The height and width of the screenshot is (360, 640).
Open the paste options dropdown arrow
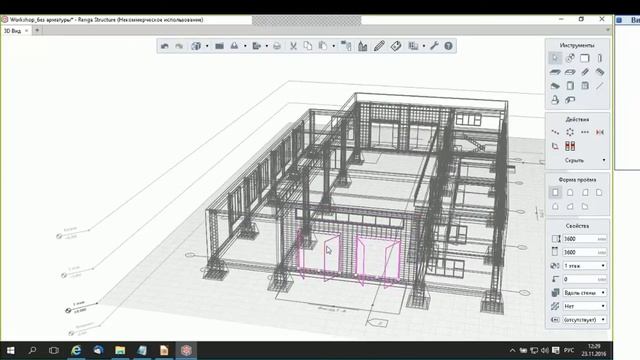tap(333, 46)
